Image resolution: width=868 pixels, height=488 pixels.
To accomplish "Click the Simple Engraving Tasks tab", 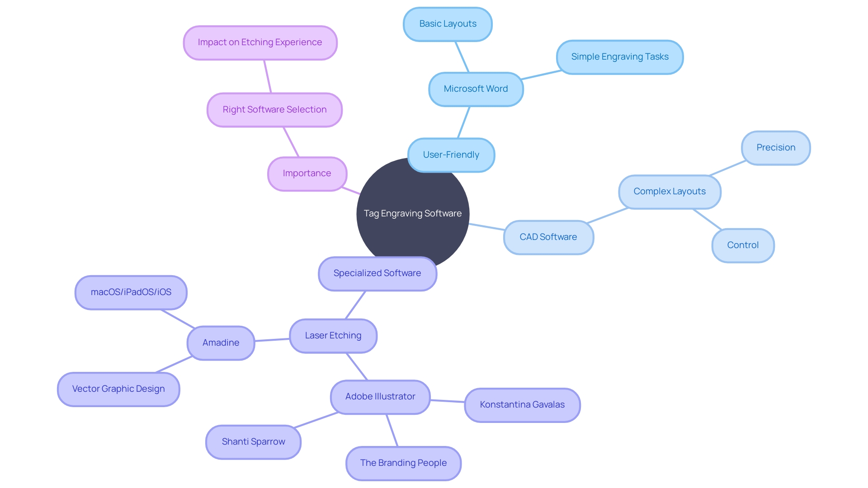I will [623, 56].
